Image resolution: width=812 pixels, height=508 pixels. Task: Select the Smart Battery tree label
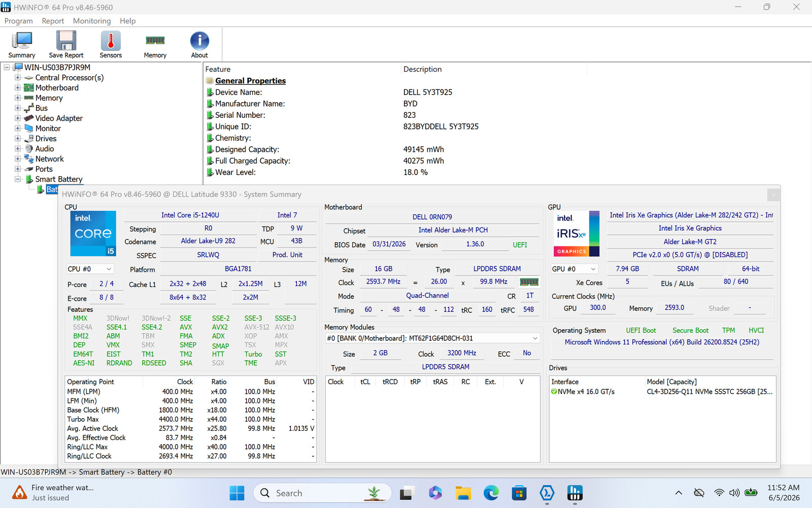[x=59, y=179]
